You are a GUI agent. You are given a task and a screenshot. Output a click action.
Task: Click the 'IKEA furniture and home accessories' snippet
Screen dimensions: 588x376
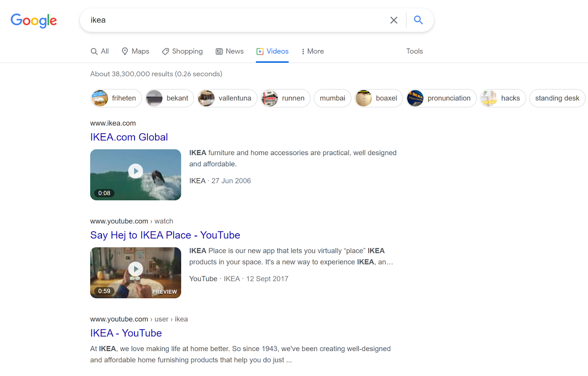tap(293, 159)
